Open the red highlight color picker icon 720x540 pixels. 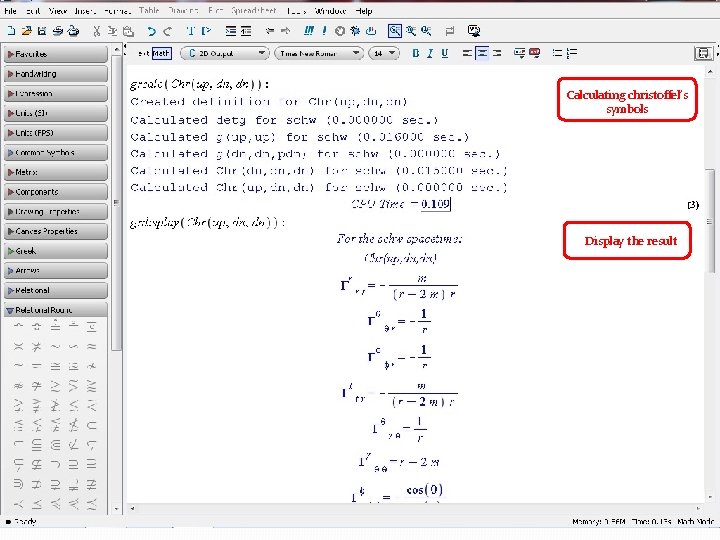pos(534,53)
